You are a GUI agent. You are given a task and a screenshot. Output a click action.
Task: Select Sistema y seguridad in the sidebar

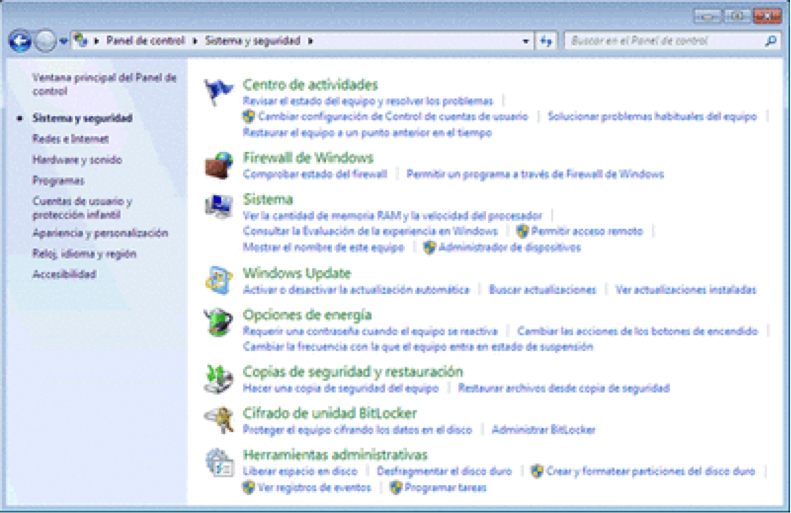[x=82, y=118]
